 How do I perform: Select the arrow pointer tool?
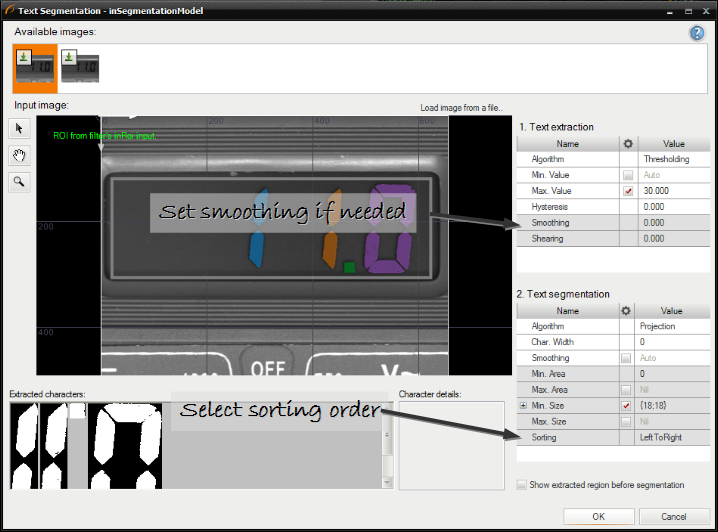[20, 128]
